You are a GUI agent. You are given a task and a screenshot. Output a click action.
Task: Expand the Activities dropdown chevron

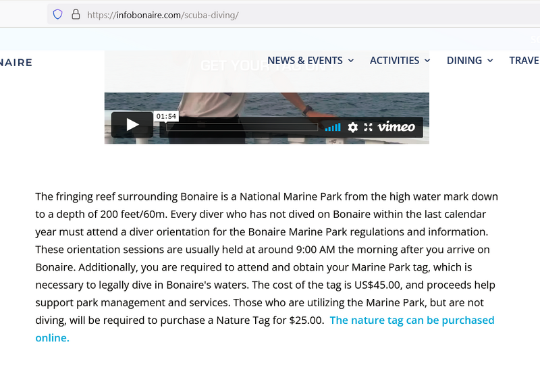pos(427,61)
